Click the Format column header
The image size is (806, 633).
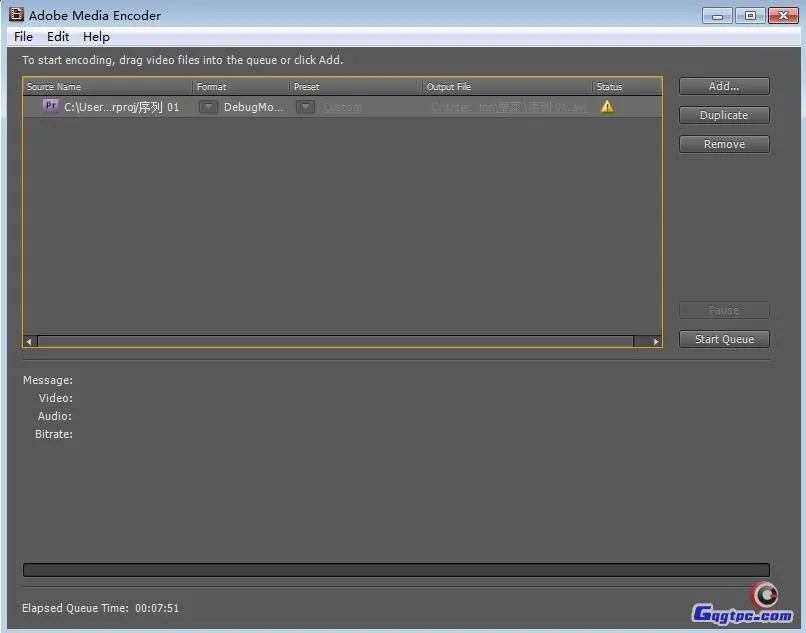point(241,86)
